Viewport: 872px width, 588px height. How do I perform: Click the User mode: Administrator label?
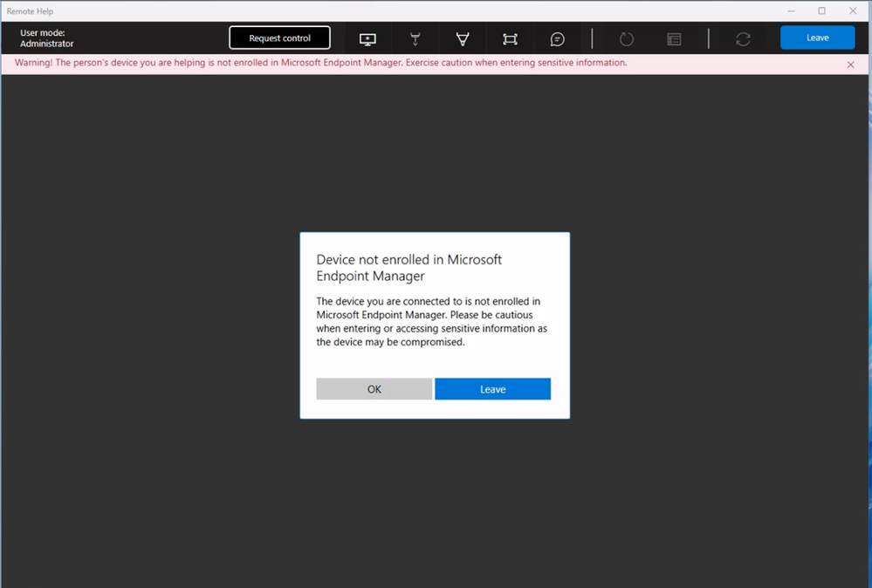coord(47,38)
